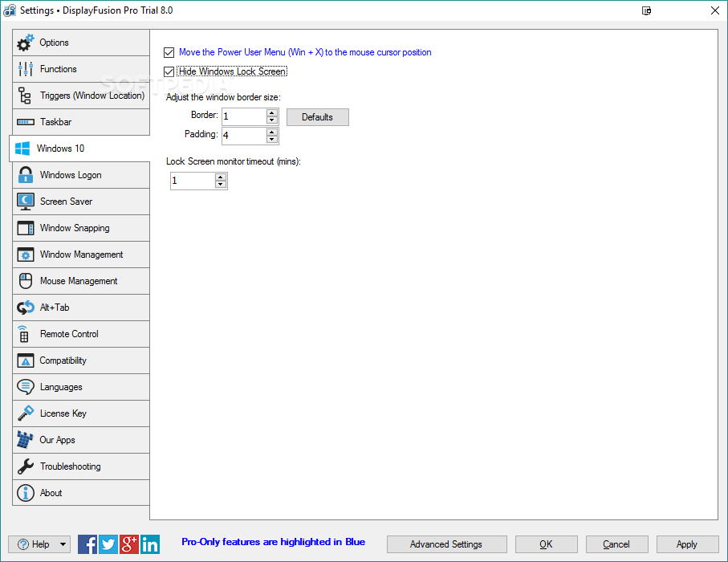Click into the Border input field
728x562 pixels.
[244, 116]
